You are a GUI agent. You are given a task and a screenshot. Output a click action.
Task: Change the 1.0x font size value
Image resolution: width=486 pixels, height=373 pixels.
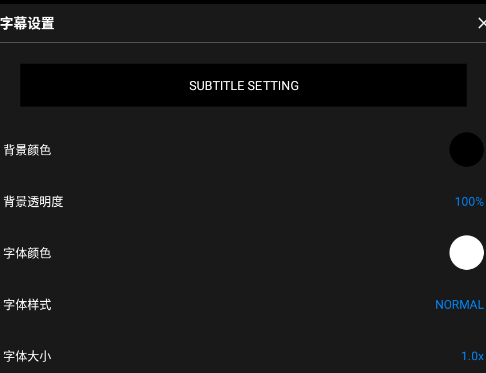[x=472, y=356]
